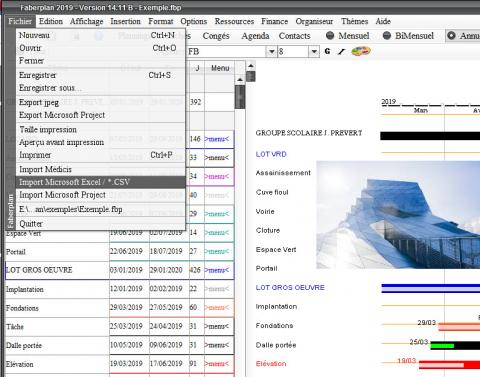Click the Menu column header
The width and height of the screenshot is (480, 377).
click(x=220, y=68)
